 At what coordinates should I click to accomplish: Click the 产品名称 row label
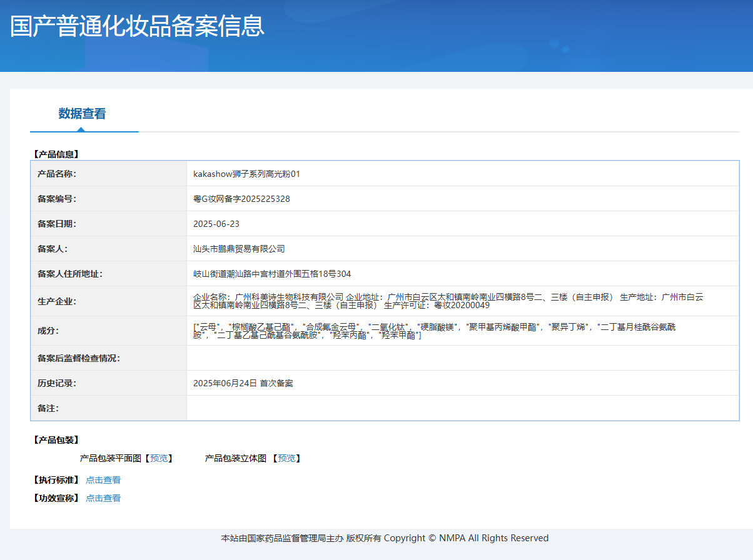[57, 174]
